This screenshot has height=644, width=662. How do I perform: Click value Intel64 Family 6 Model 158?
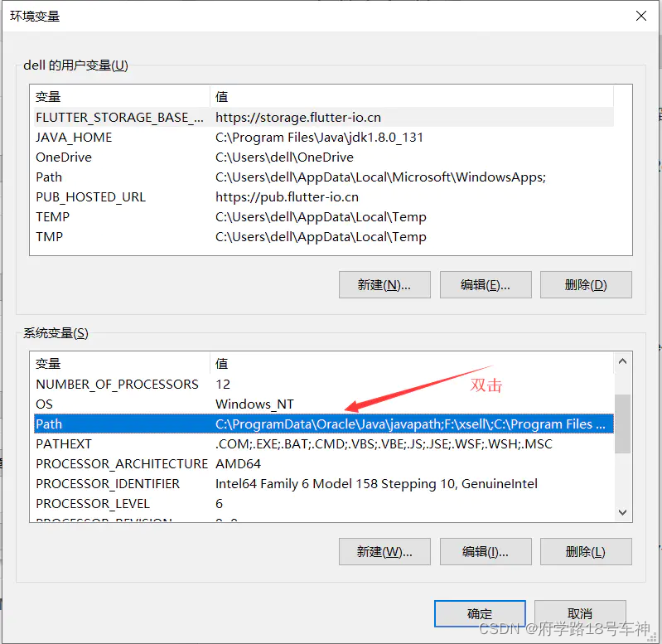(376, 483)
